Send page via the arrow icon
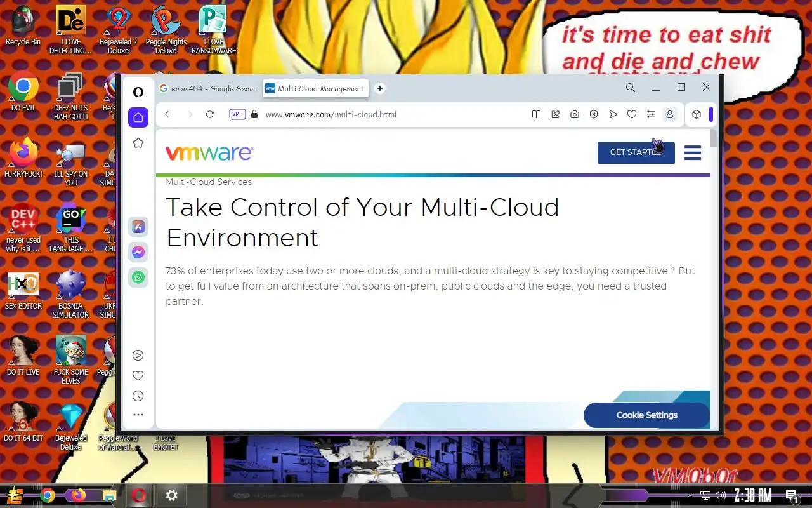Image resolution: width=812 pixels, height=508 pixels. [613, 114]
